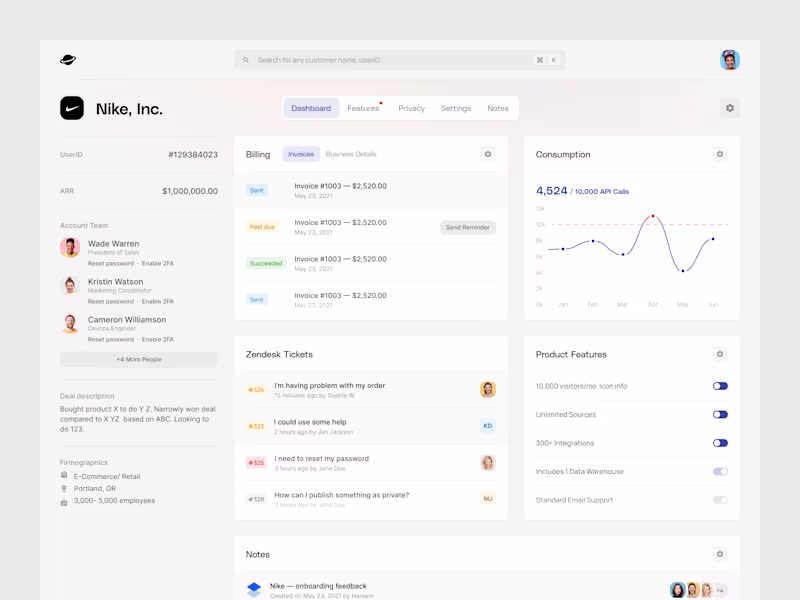
Task: Click Send Reminder for past due invoice
Action: 467,228
